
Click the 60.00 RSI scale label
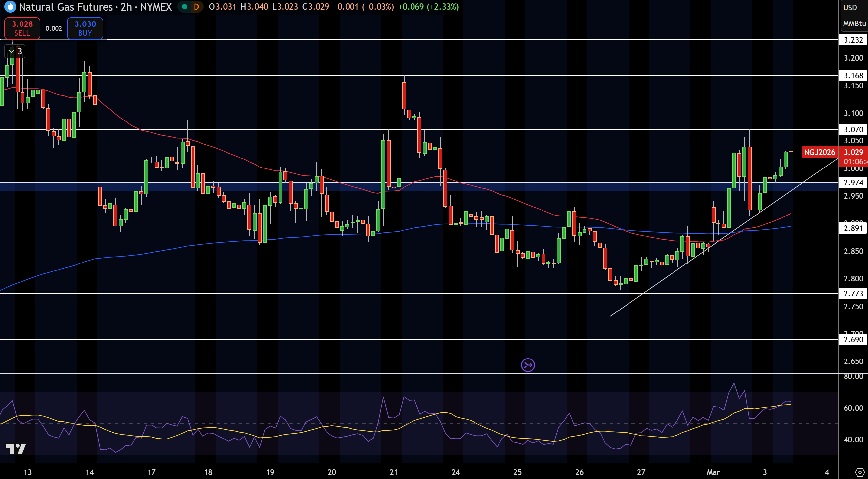tap(853, 408)
